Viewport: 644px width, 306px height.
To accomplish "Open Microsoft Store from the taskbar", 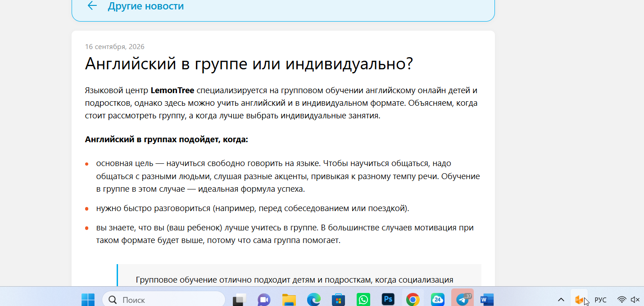I will [x=338, y=300].
